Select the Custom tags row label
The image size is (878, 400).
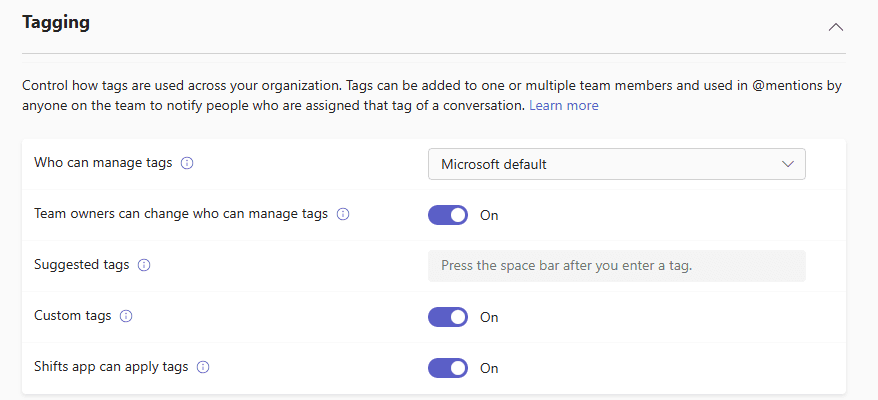pos(72,316)
